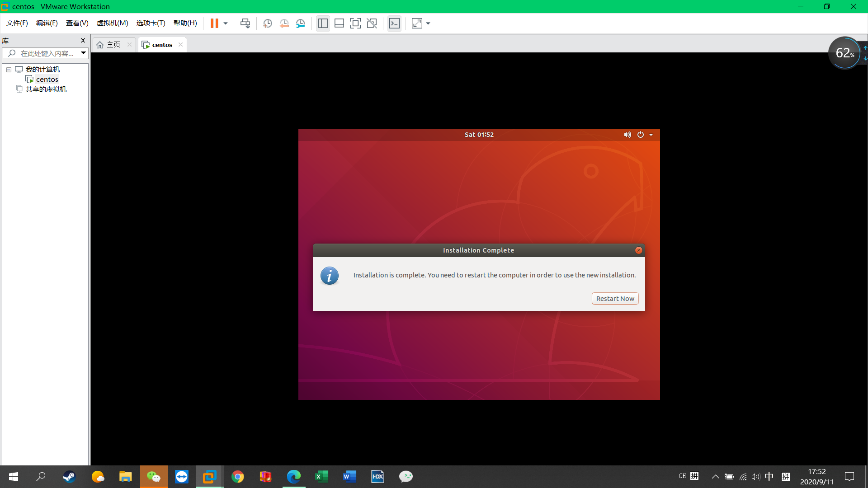Click the VMware Workstation taskbar icon

click(209, 477)
